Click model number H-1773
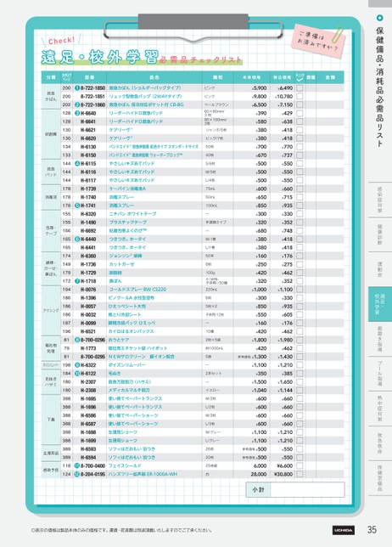Image resolution: width=392 pixels, height=547 pixels. (x=88, y=348)
